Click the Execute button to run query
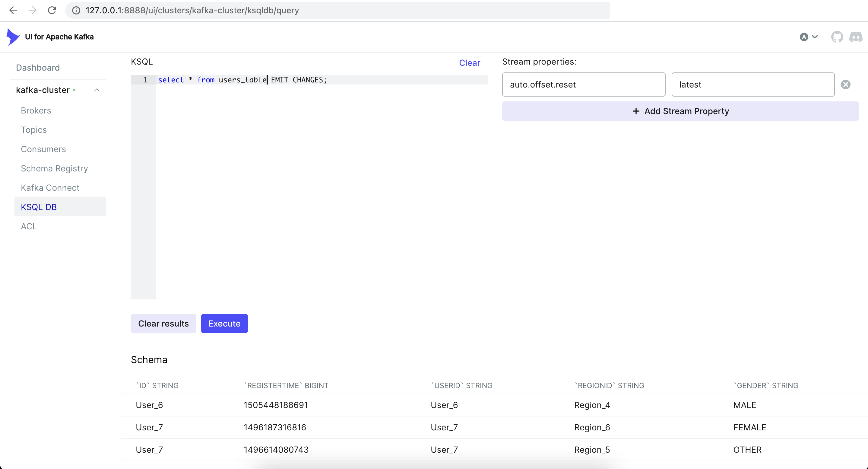 224,323
